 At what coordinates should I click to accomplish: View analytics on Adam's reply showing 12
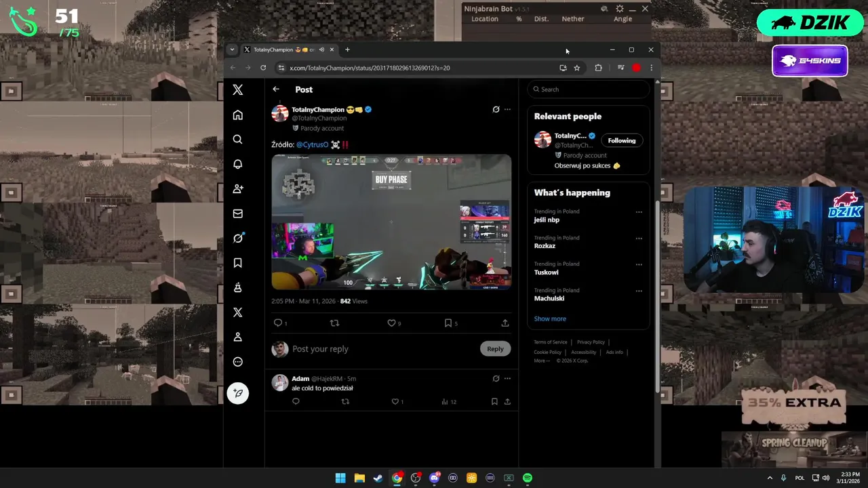448,402
